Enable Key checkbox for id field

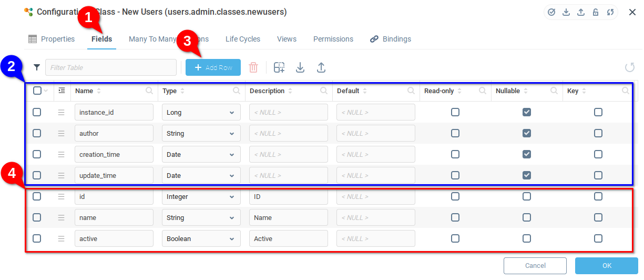coord(598,196)
